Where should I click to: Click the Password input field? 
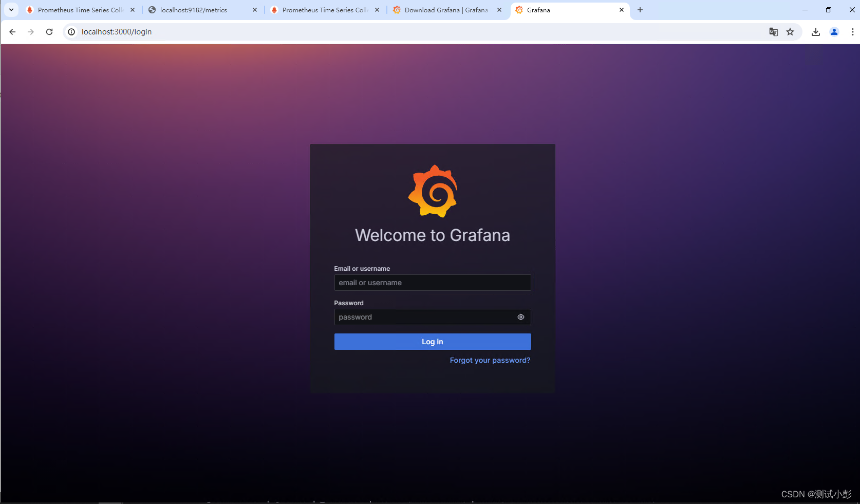pyautogui.click(x=433, y=317)
